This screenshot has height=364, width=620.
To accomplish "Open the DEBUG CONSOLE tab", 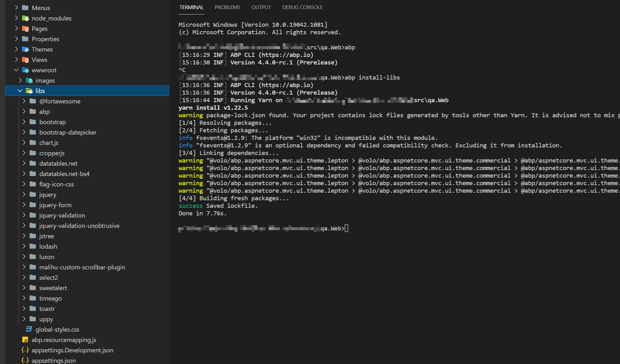I will [x=302, y=7].
